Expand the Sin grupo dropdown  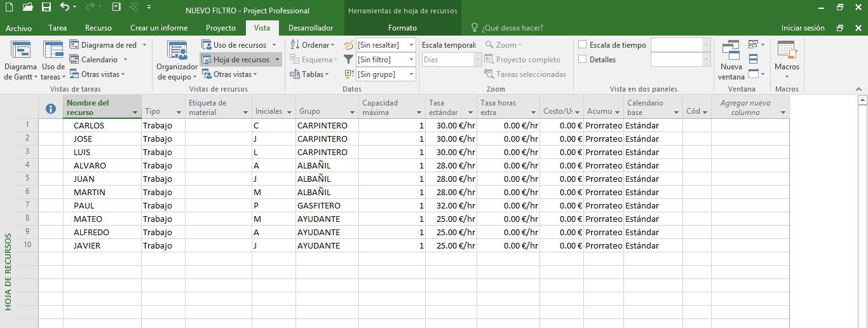[x=412, y=74]
